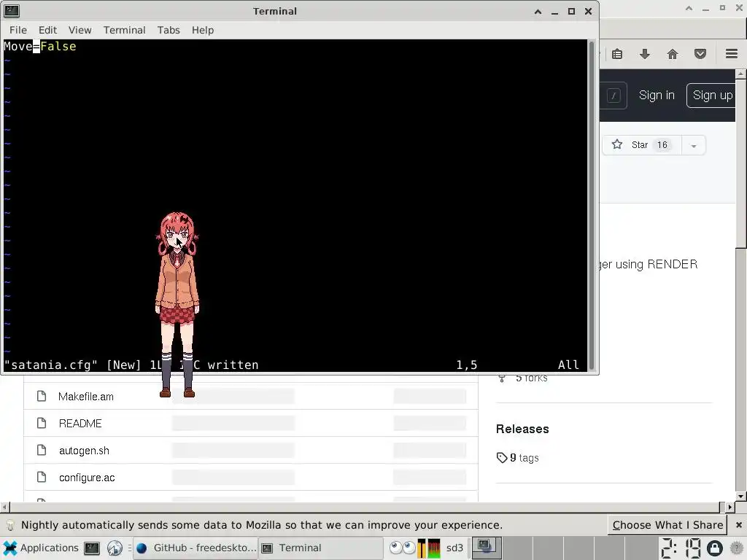This screenshot has width=747, height=560.
Task: Click the 'Move' word in vim
Action: 18,46
